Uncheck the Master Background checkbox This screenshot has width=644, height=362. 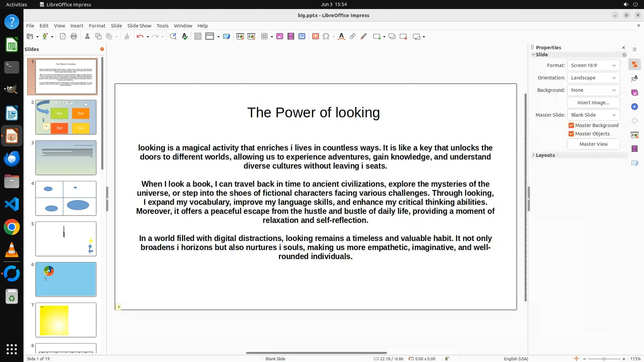(571, 125)
